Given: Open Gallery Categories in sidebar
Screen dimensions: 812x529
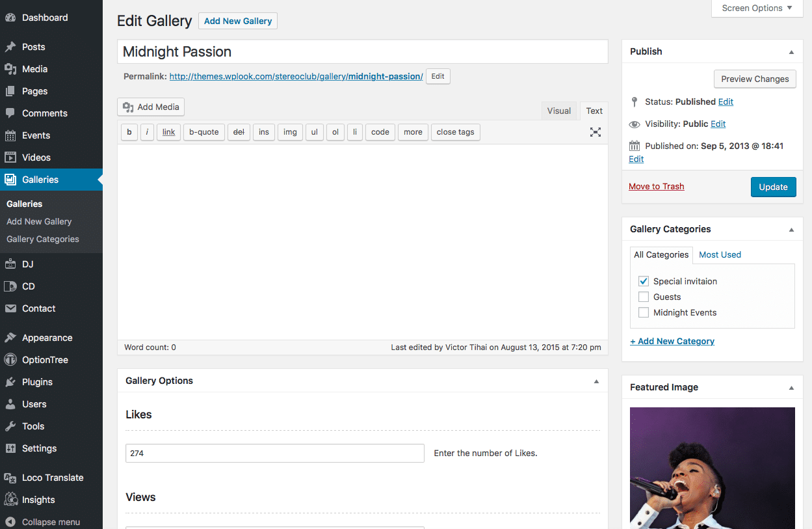Looking at the screenshot, I should tap(43, 239).
